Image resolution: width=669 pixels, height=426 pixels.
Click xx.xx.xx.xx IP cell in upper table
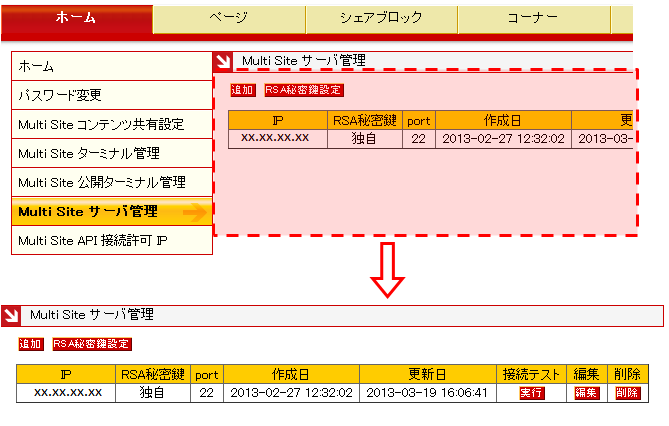pyautogui.click(x=278, y=139)
